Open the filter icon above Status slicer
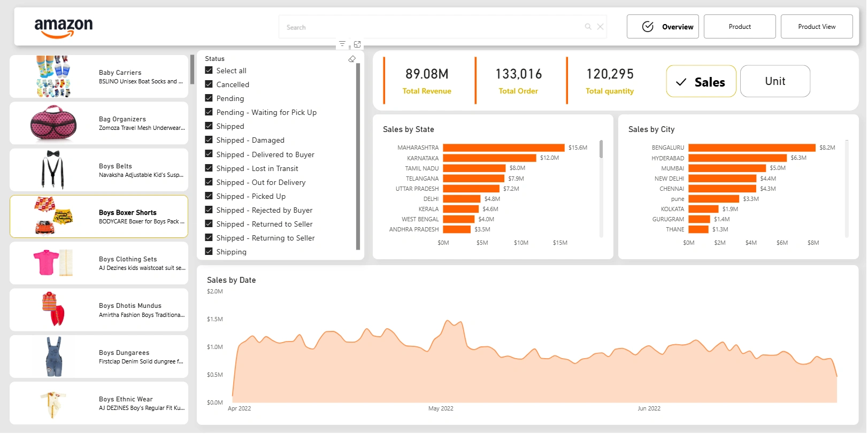This screenshot has height=434, width=868. click(x=342, y=44)
